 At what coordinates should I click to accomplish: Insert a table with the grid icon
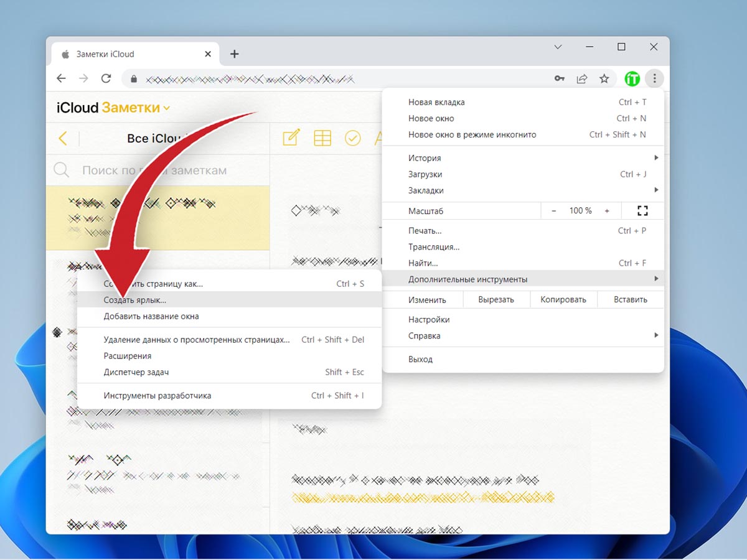322,138
